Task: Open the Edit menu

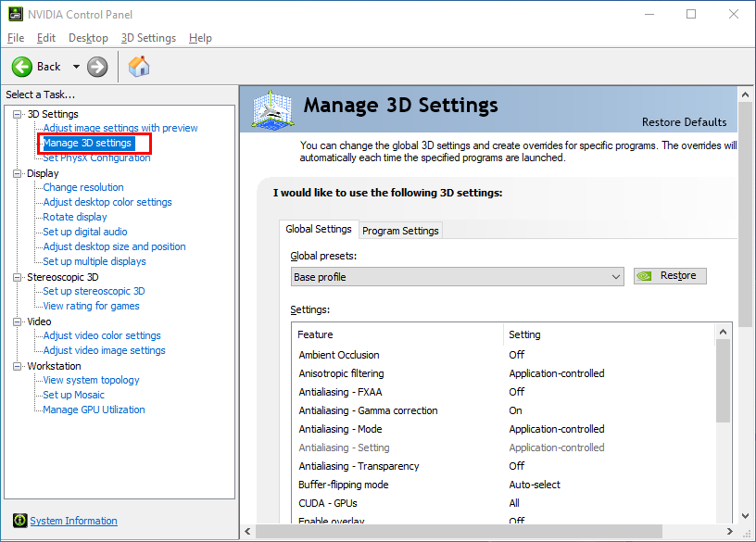Action: coord(46,38)
